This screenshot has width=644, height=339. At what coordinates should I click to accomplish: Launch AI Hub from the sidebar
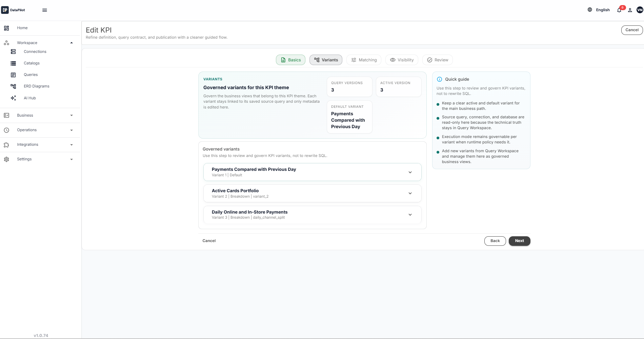click(29, 98)
